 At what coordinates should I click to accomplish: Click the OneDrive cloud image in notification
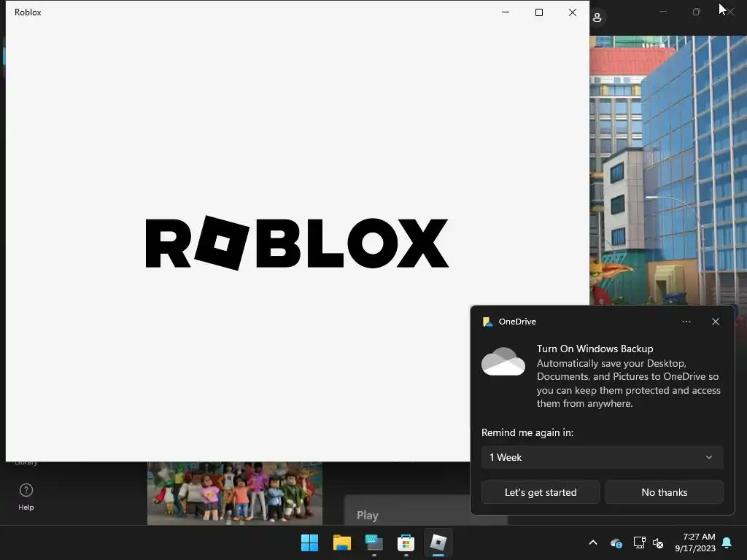[x=503, y=362]
